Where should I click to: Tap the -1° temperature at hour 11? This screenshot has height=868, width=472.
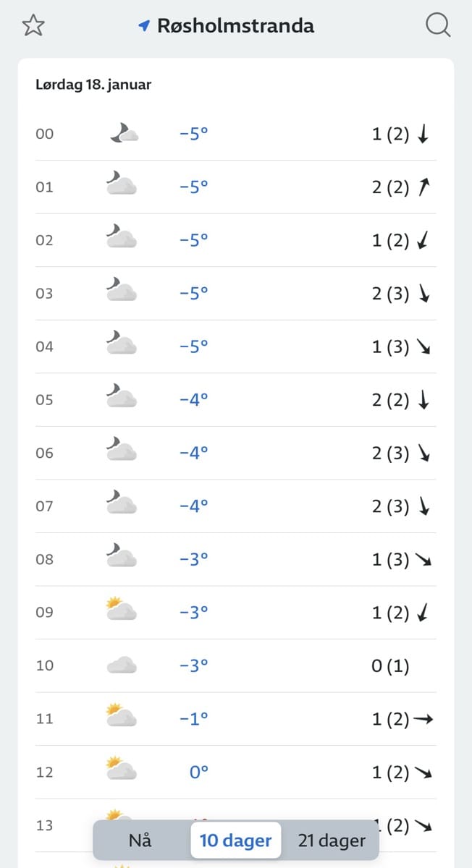pos(193,718)
